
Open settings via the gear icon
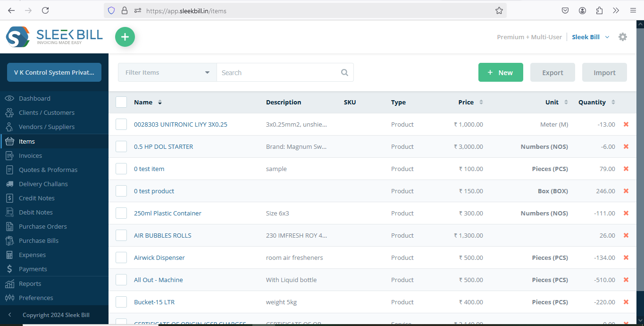[623, 37]
